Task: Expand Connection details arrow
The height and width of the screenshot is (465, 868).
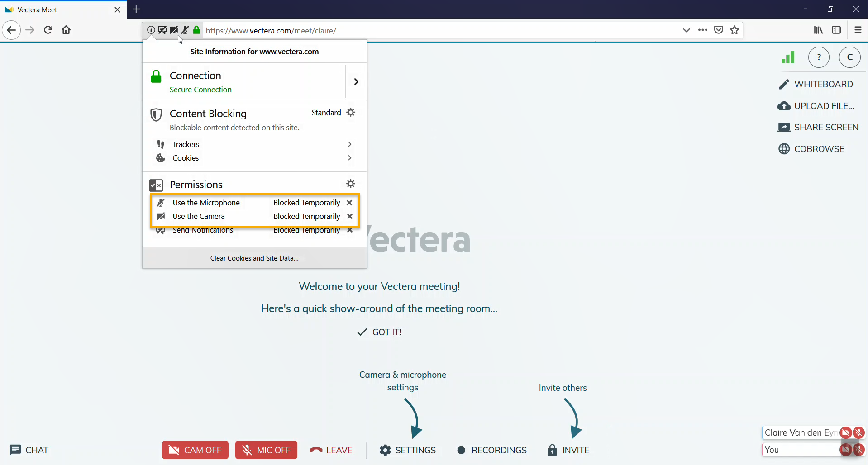Action: pyautogui.click(x=356, y=82)
